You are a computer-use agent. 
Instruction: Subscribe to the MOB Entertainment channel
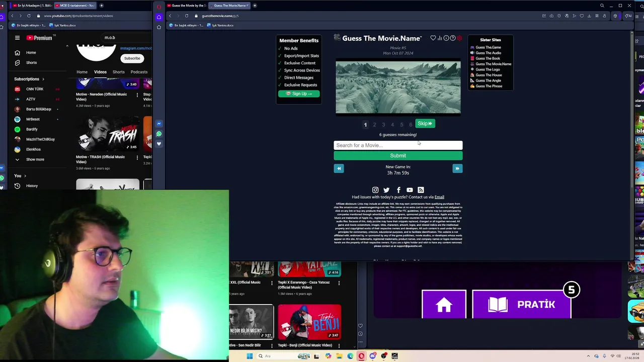point(132,58)
